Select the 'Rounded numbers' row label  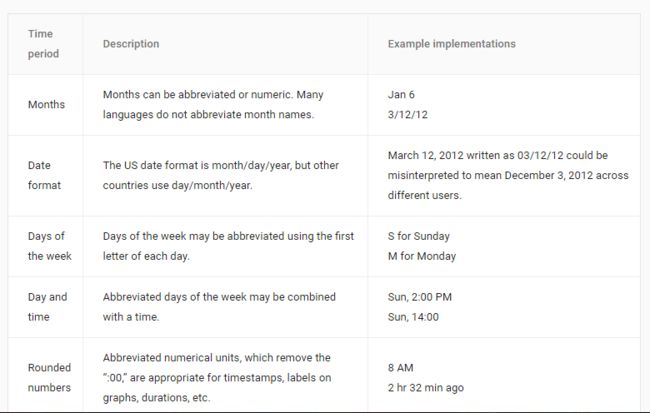(x=49, y=377)
